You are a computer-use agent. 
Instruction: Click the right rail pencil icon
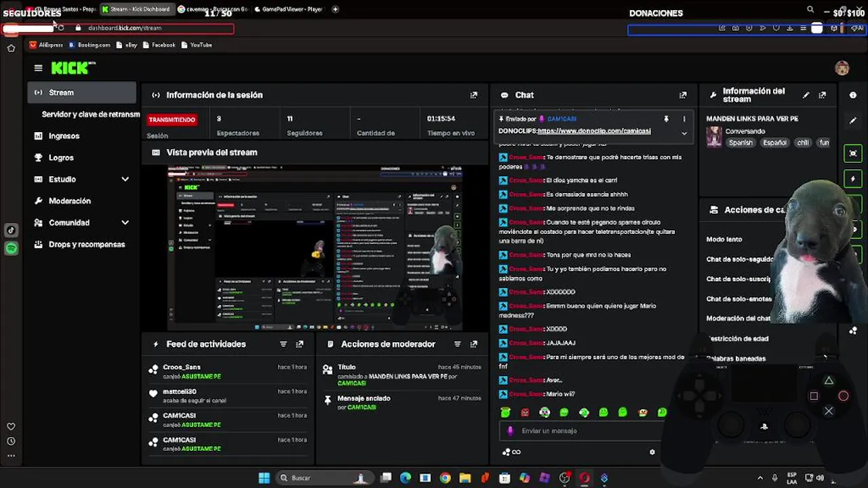click(853, 121)
